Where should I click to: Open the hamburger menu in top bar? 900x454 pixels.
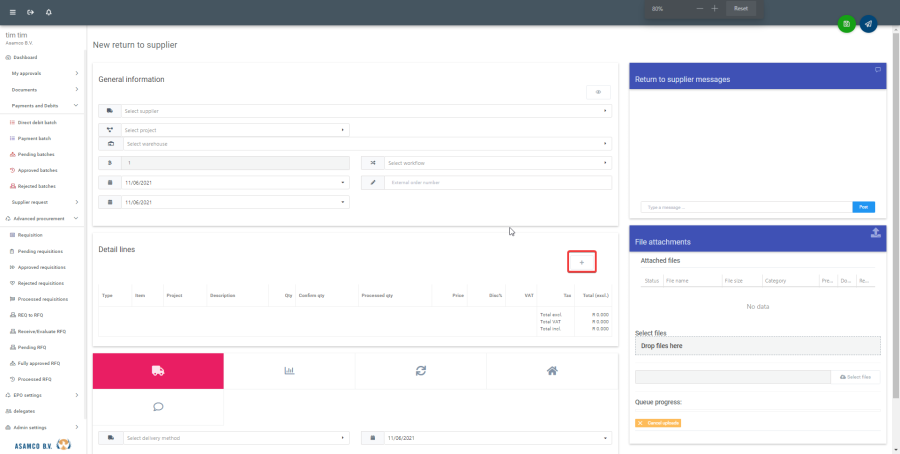click(12, 12)
